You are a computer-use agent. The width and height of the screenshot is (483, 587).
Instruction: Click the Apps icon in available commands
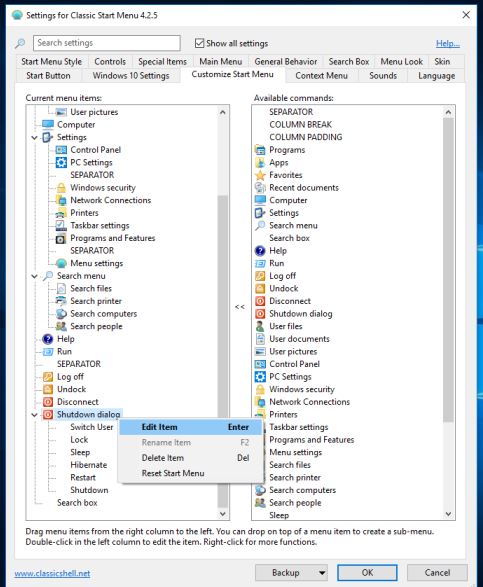pyautogui.click(x=260, y=162)
